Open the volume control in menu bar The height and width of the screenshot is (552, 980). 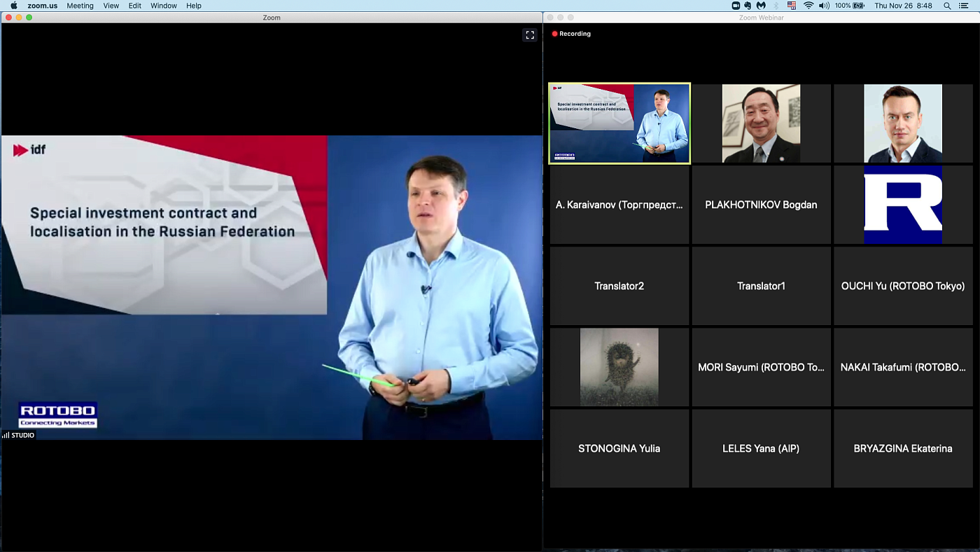click(825, 6)
